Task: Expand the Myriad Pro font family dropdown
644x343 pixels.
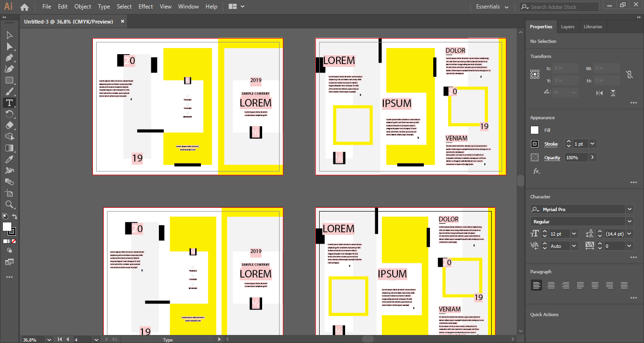Action: click(x=629, y=209)
